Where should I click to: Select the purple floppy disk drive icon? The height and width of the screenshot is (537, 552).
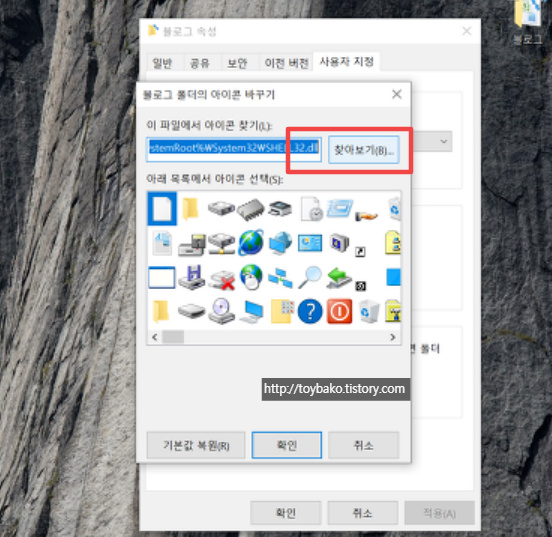tap(192, 277)
